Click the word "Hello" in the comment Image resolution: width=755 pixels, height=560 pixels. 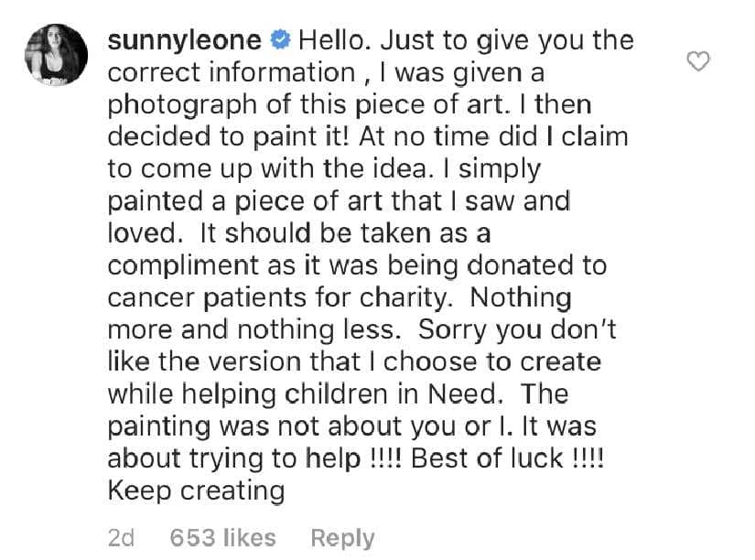[331, 41]
